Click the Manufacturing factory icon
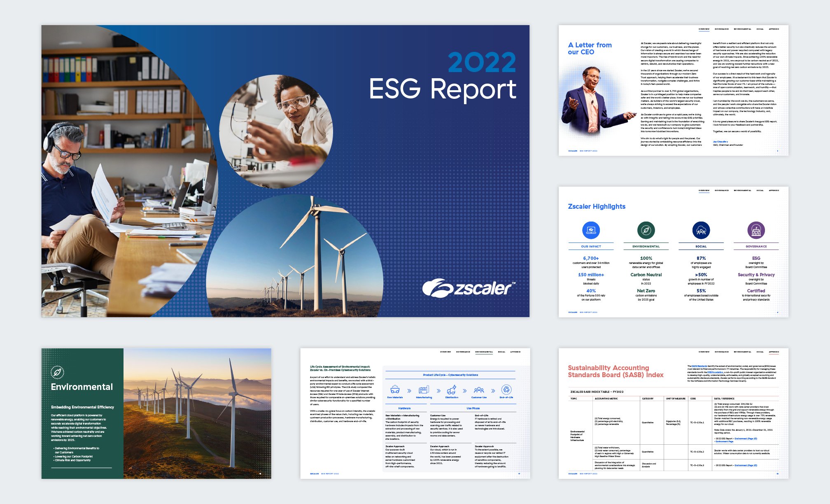The width and height of the screenshot is (830, 504). click(424, 390)
